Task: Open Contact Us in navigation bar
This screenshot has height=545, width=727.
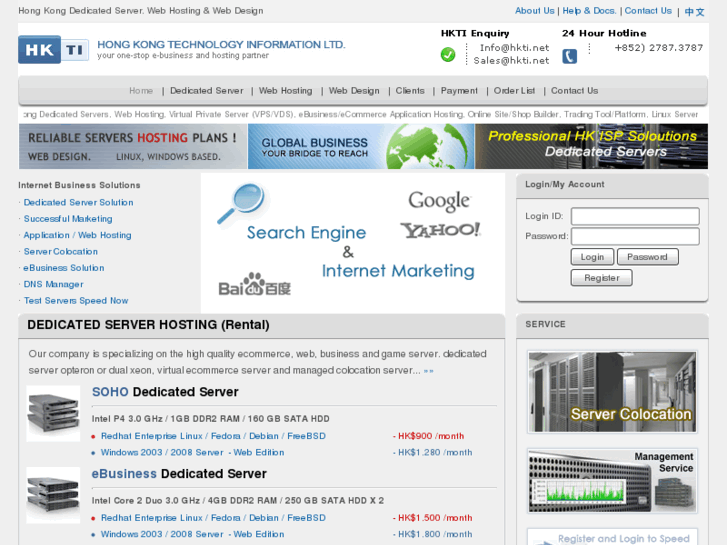Action: point(574,91)
